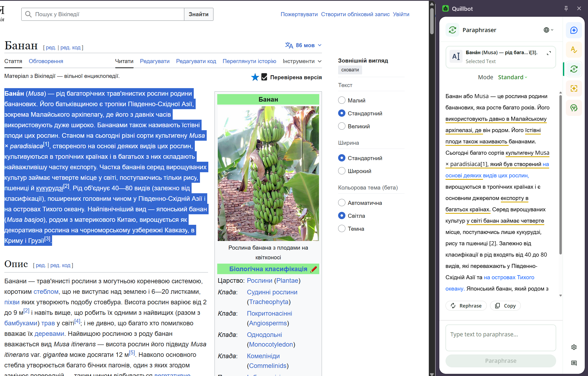The height and width of the screenshot is (376, 588).
Task: Click the Quillbot logo icon in panel header
Action: (x=446, y=9)
